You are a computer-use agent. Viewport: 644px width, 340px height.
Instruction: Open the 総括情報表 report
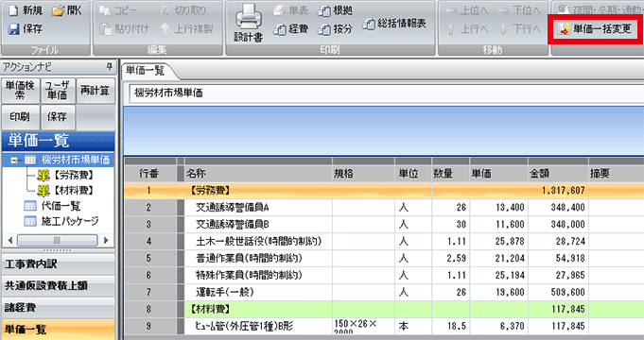pyautogui.click(x=394, y=24)
